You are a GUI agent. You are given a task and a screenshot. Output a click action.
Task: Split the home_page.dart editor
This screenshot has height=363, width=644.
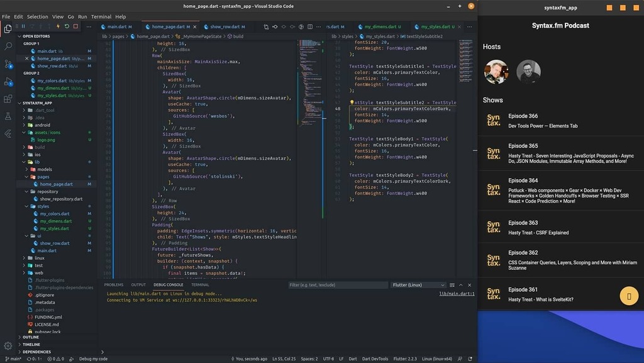click(x=309, y=26)
